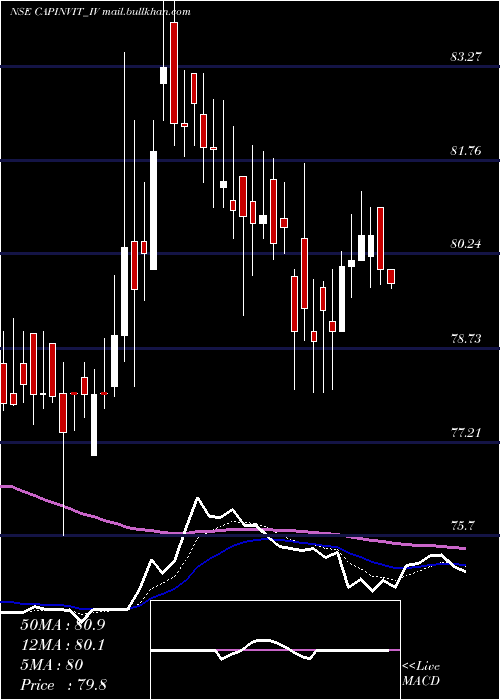Screen dimensions: 500x700
Task: Click the 5MA : 80 readout
Action: click(52, 665)
